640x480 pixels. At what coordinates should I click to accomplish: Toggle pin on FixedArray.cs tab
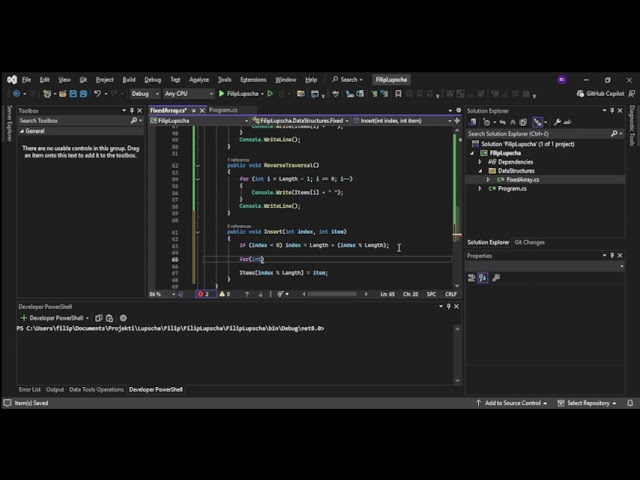[x=193, y=111]
